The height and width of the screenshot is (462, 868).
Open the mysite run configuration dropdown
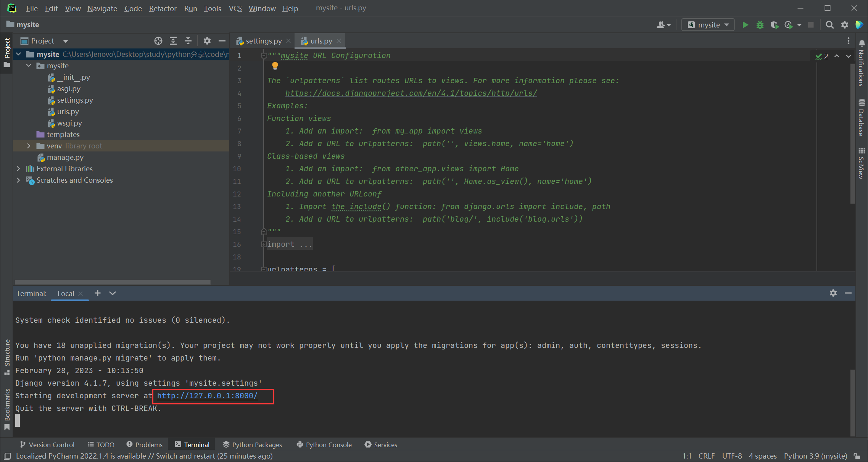click(708, 25)
